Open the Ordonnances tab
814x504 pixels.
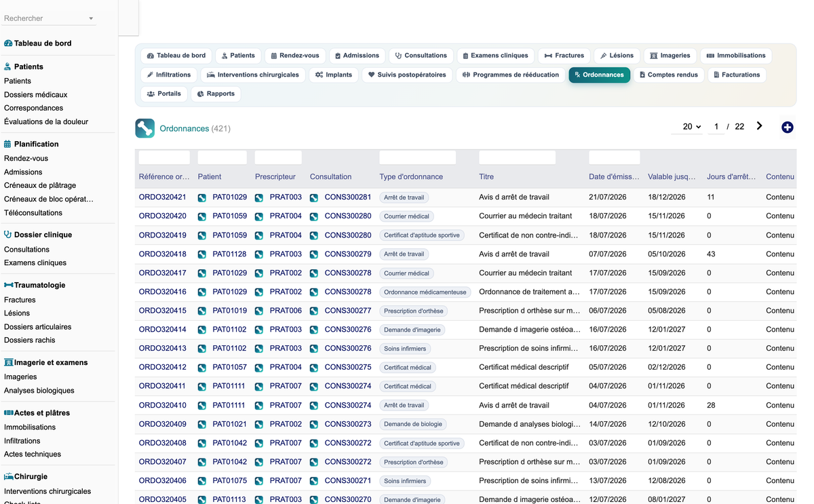600,75
